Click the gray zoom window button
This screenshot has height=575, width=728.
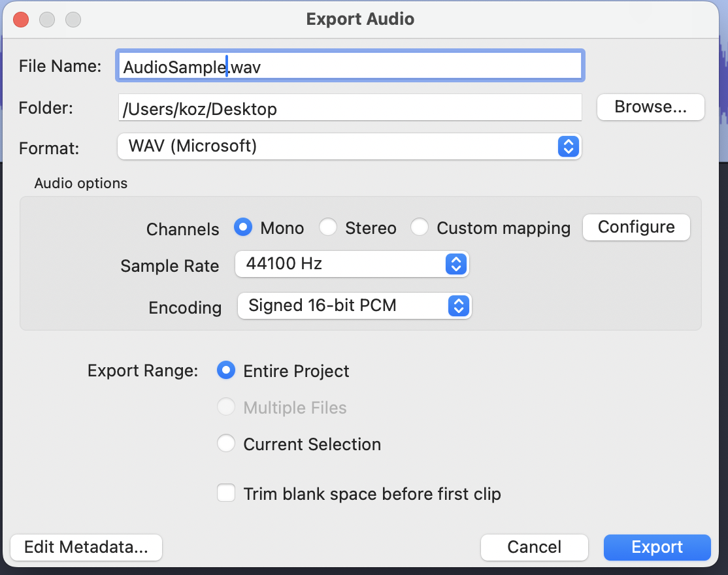tap(73, 20)
